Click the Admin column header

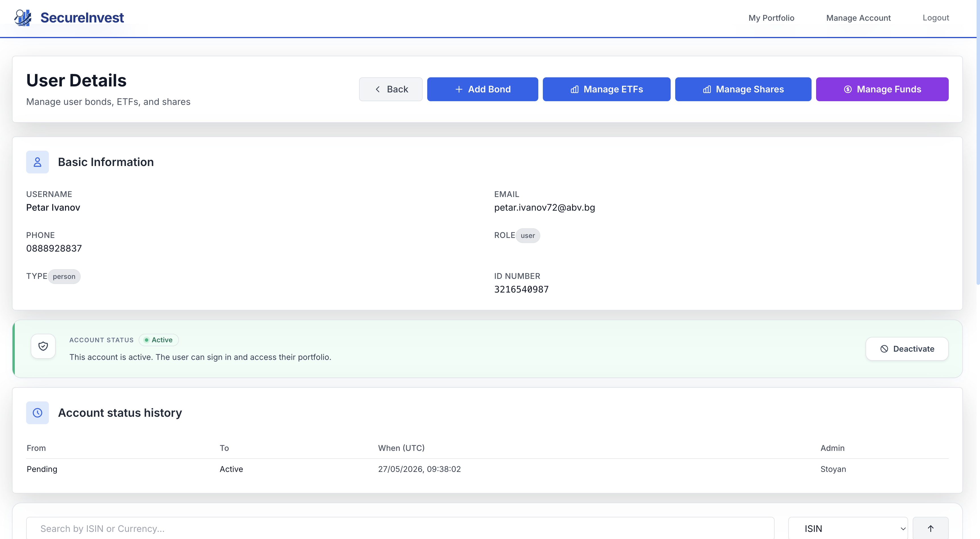coord(832,448)
